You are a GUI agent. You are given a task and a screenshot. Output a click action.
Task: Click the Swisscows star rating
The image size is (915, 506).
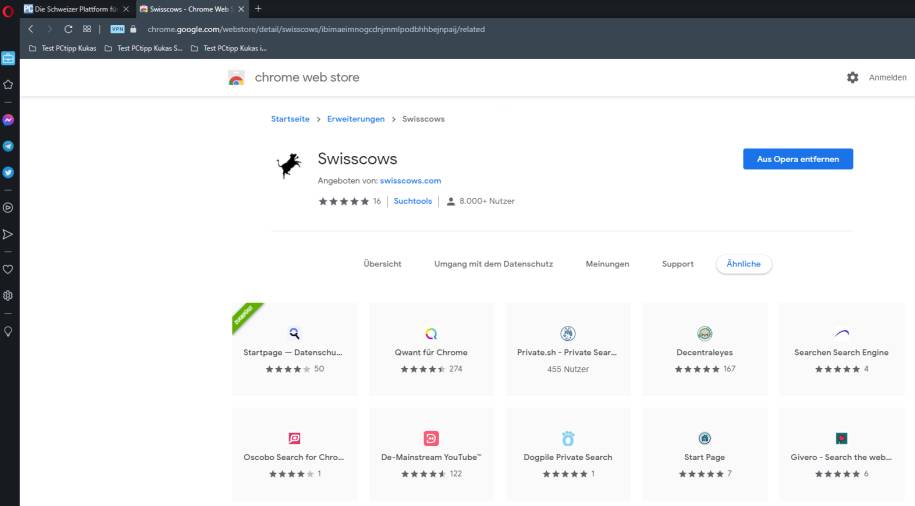344,201
